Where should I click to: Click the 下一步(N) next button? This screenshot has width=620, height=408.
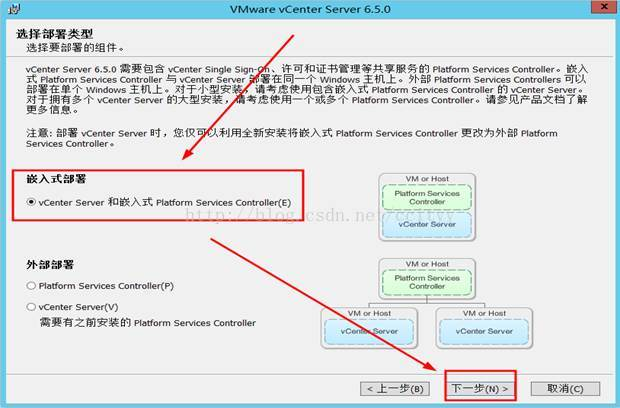(480, 389)
